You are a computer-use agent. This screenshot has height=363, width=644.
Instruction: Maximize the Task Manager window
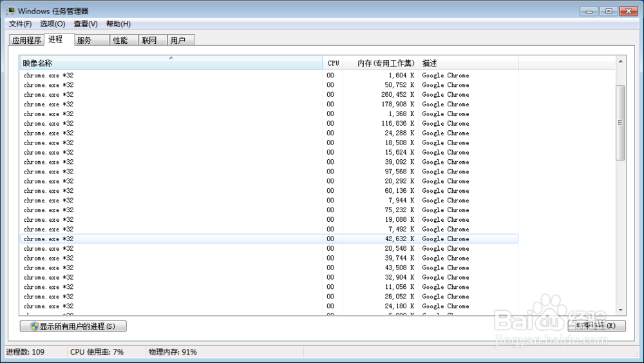pyautogui.click(x=609, y=11)
